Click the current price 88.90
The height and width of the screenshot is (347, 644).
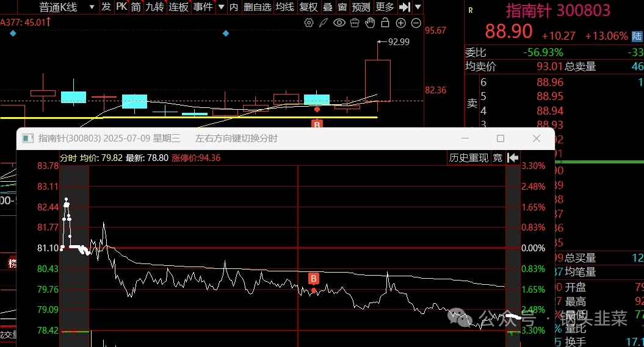tap(508, 32)
